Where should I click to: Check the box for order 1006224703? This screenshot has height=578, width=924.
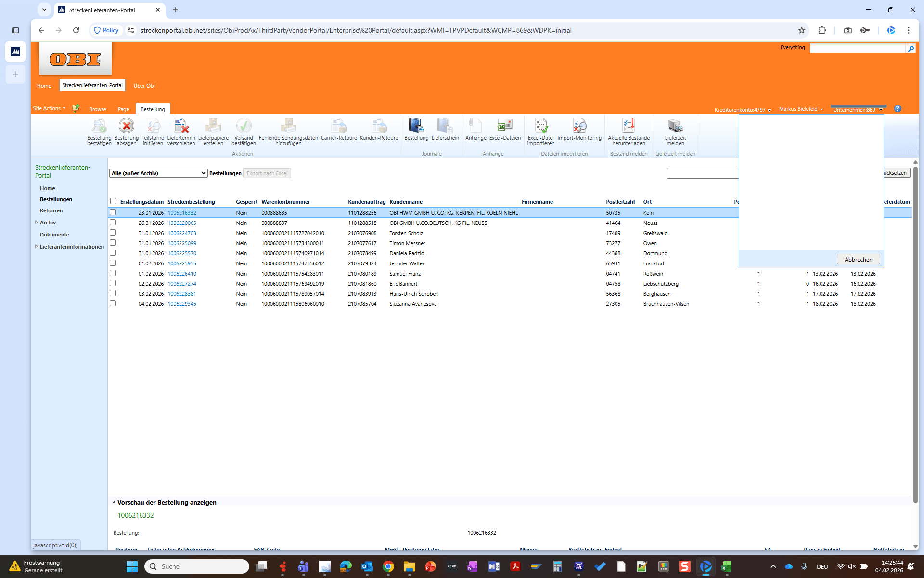(x=113, y=233)
